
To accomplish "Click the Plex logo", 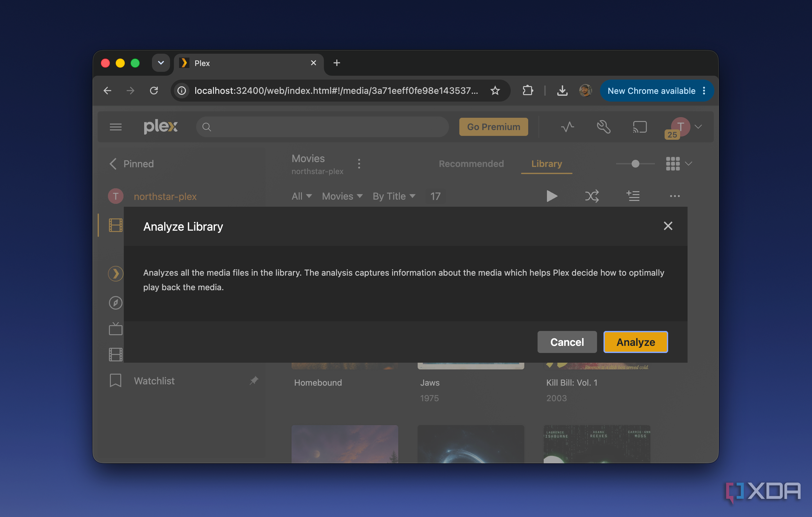I will click(x=161, y=126).
